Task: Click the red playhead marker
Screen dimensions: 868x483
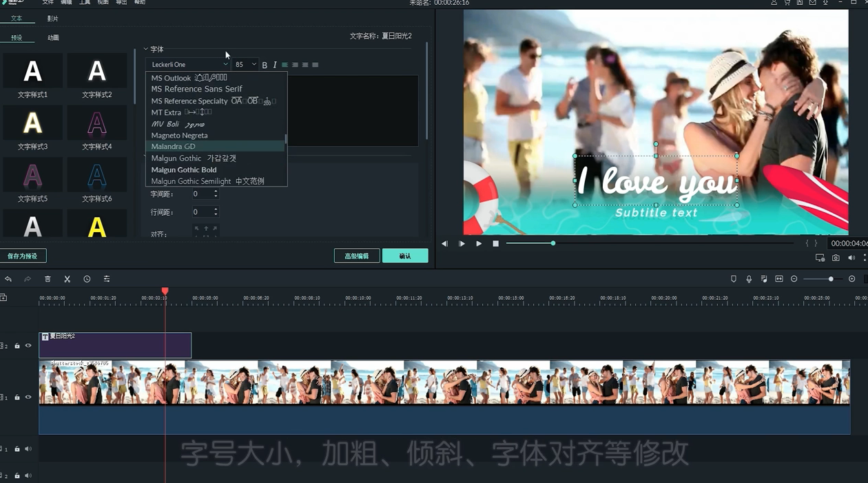Action: pos(165,291)
